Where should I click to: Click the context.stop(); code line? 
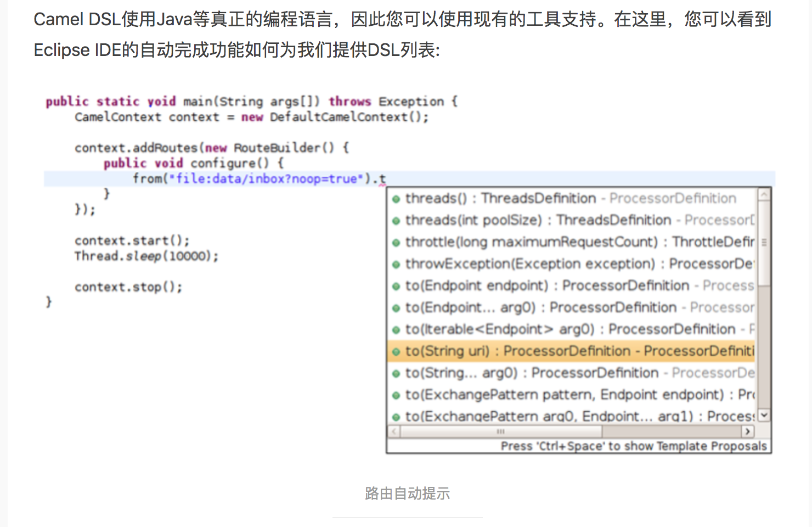coord(128,287)
